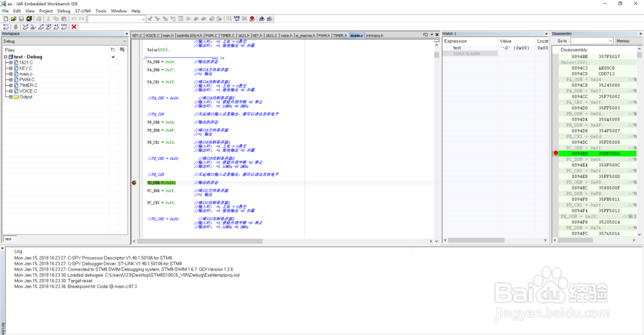This screenshot has width=644, height=335.
Task: Click the Disassembly vertical scrollbar down arrow
Action: pyautogui.click(x=639, y=235)
